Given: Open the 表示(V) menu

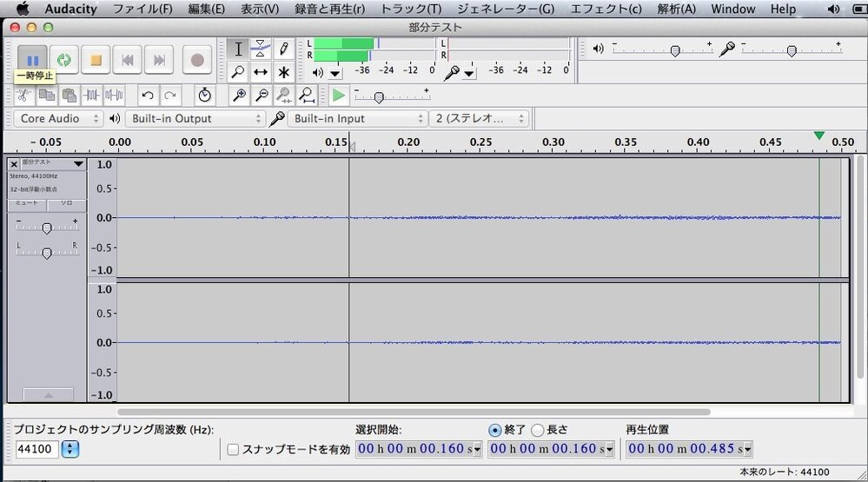Looking at the screenshot, I should 260,9.
